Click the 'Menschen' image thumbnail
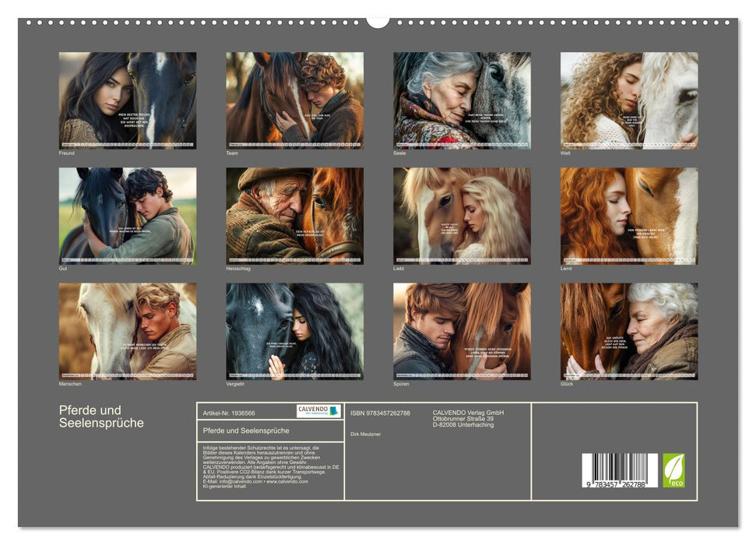Viewport: 756px width, 545px height. (x=128, y=331)
